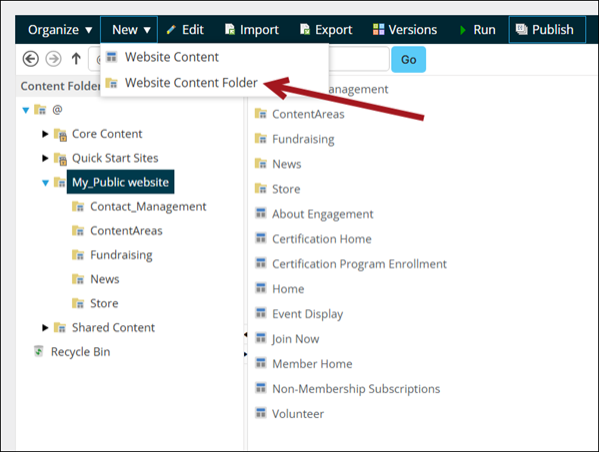Expand the Core Content tree node
The height and width of the screenshot is (452, 599).
coord(45,134)
